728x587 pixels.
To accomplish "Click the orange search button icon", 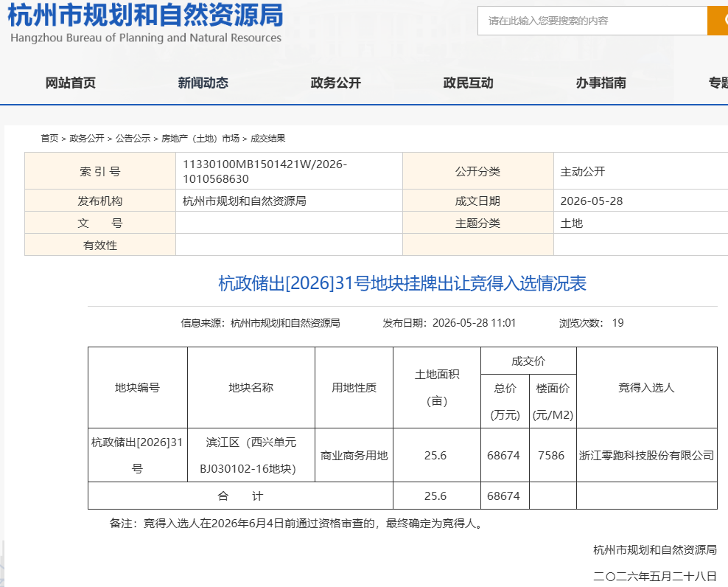I will (x=718, y=21).
